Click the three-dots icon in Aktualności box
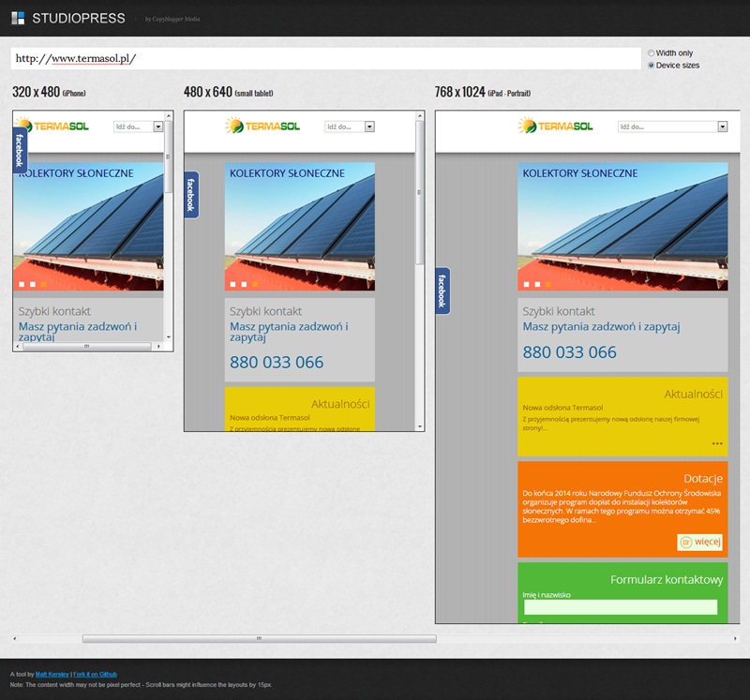 (717, 443)
